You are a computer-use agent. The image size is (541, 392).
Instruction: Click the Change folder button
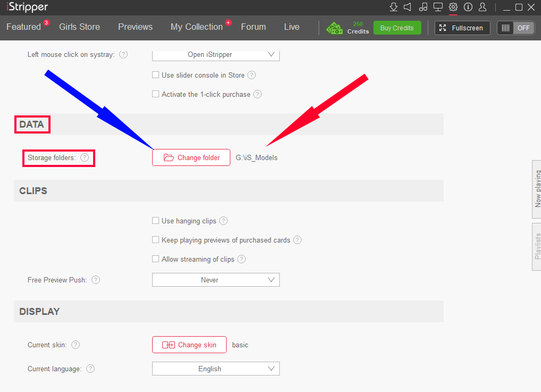click(191, 157)
